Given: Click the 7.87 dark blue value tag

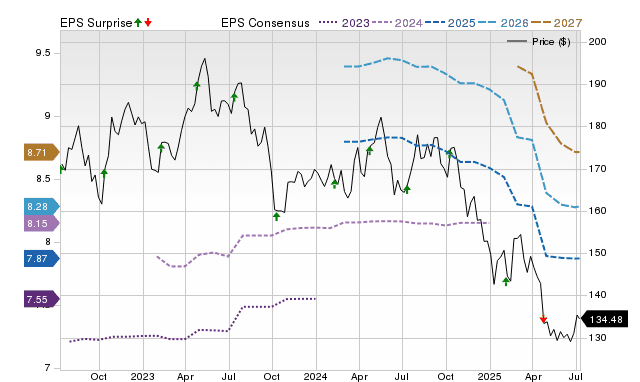Looking at the screenshot, I should 42,259.
